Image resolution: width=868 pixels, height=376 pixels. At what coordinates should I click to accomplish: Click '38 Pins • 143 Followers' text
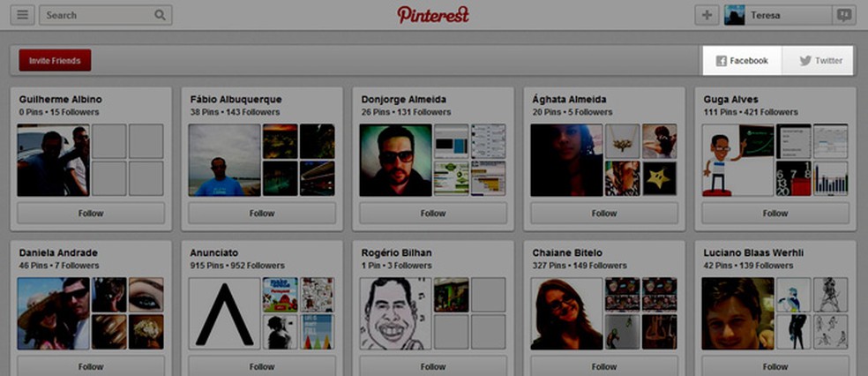[235, 112]
